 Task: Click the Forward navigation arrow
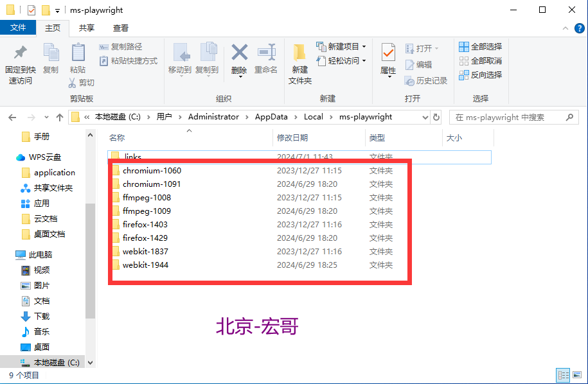click(x=31, y=118)
